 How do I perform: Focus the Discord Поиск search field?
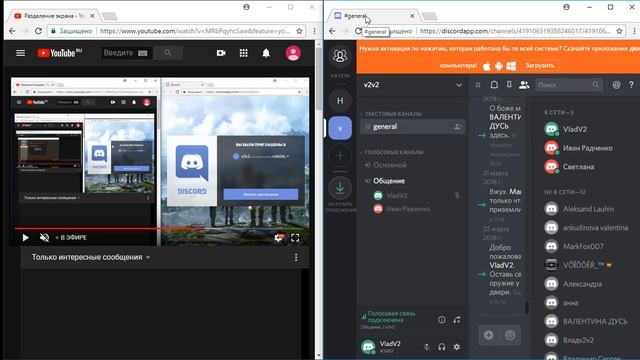tap(569, 85)
